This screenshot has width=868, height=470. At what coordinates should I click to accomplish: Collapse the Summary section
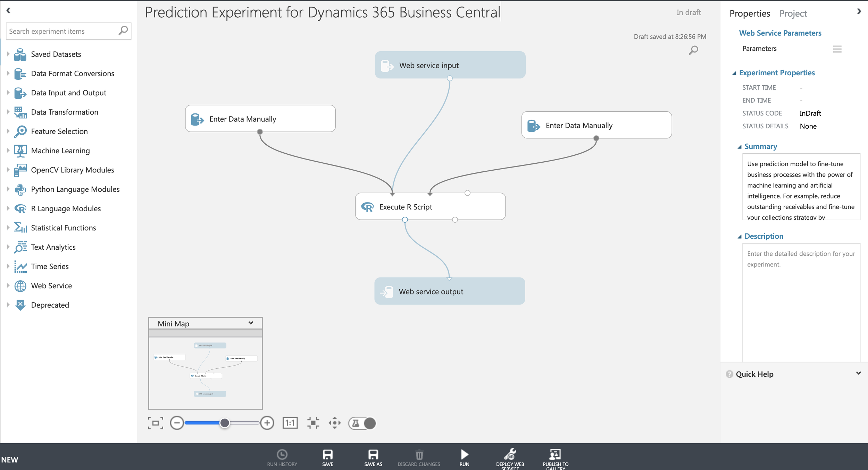(739, 147)
